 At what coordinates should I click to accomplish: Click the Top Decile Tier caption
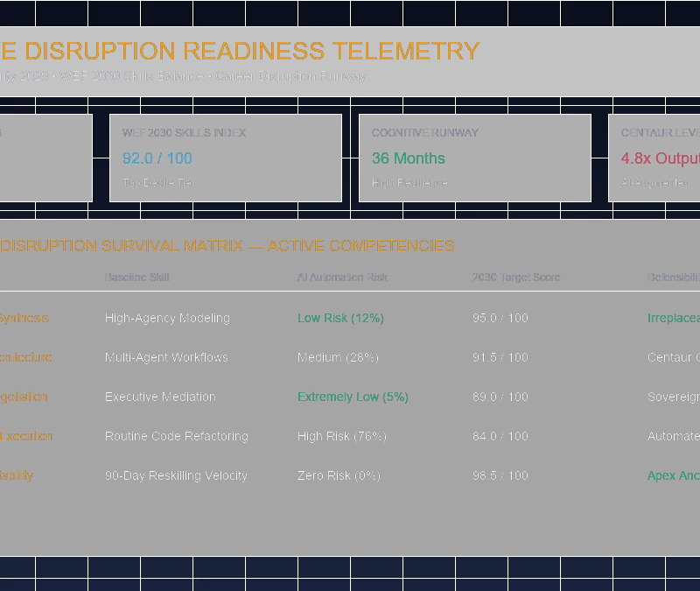158,183
